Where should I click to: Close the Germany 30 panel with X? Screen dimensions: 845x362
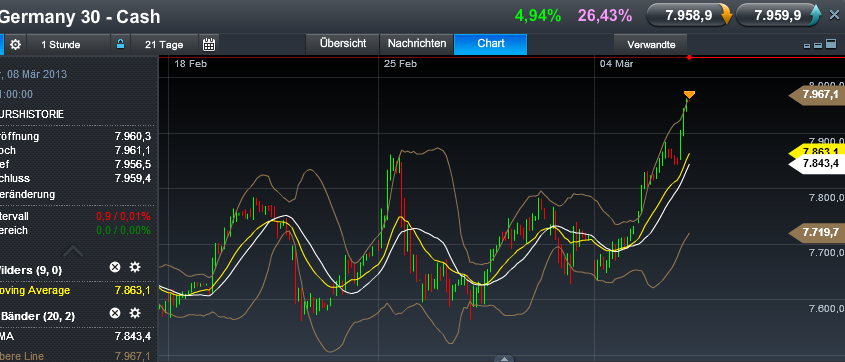click(x=834, y=15)
